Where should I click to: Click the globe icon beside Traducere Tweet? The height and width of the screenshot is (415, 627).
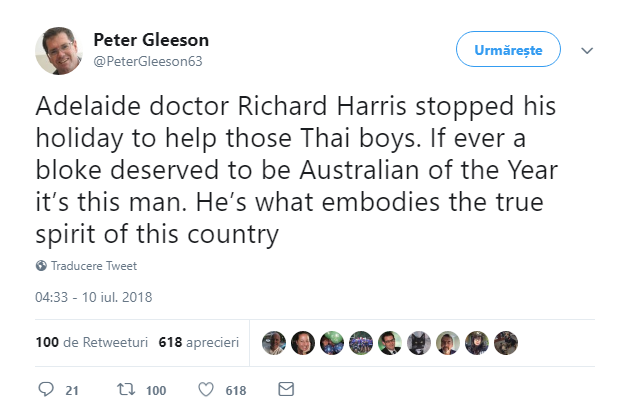(x=41, y=265)
